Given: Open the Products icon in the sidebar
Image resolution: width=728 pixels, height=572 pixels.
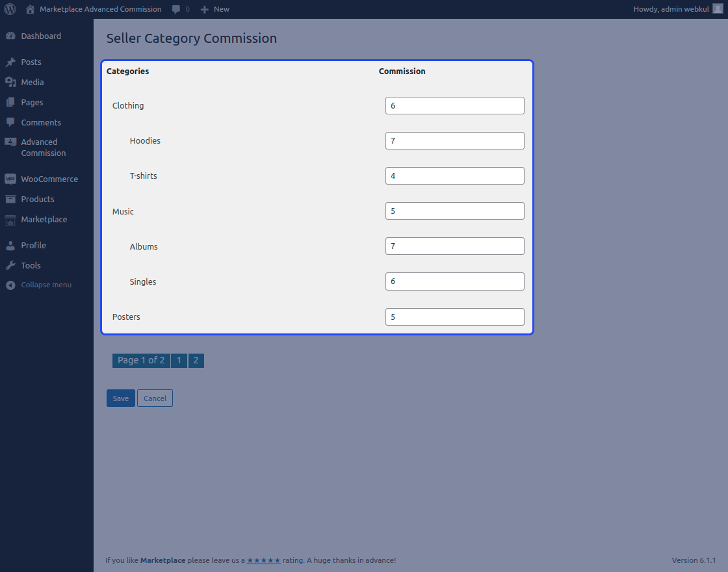Looking at the screenshot, I should click(12, 199).
